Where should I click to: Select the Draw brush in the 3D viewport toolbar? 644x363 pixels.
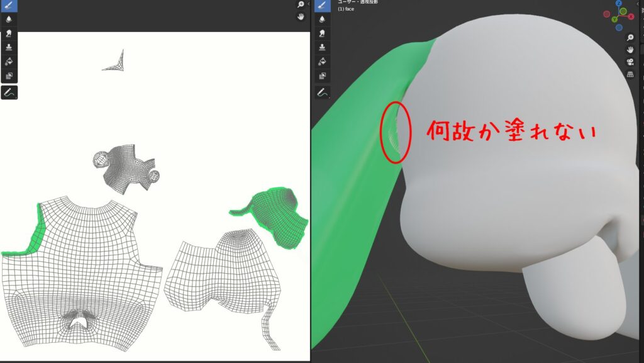pyautogui.click(x=322, y=6)
